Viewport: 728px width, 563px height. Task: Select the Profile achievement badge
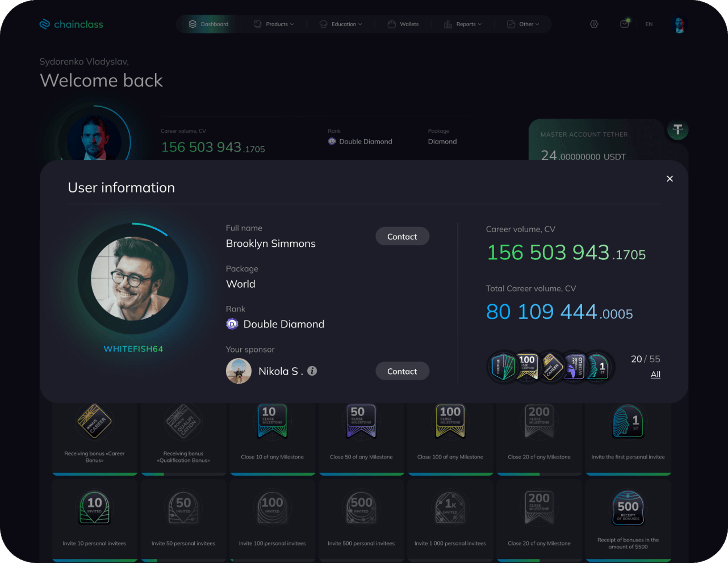coord(503,367)
